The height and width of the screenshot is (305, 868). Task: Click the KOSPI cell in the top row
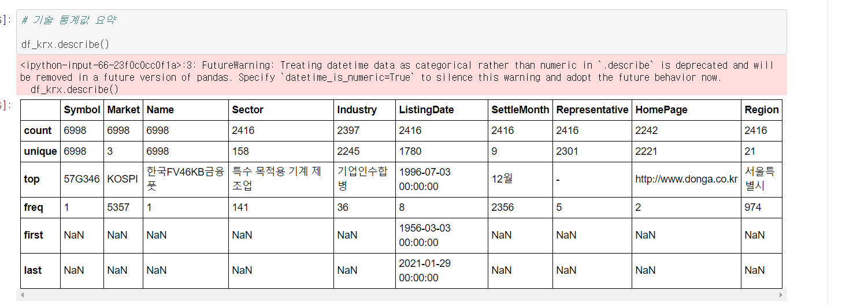(x=123, y=179)
